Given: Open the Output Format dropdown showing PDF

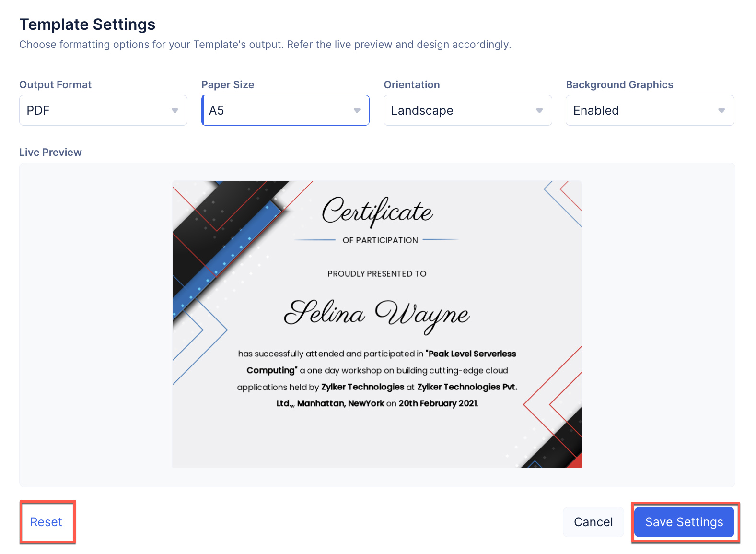Looking at the screenshot, I should 96,111.
